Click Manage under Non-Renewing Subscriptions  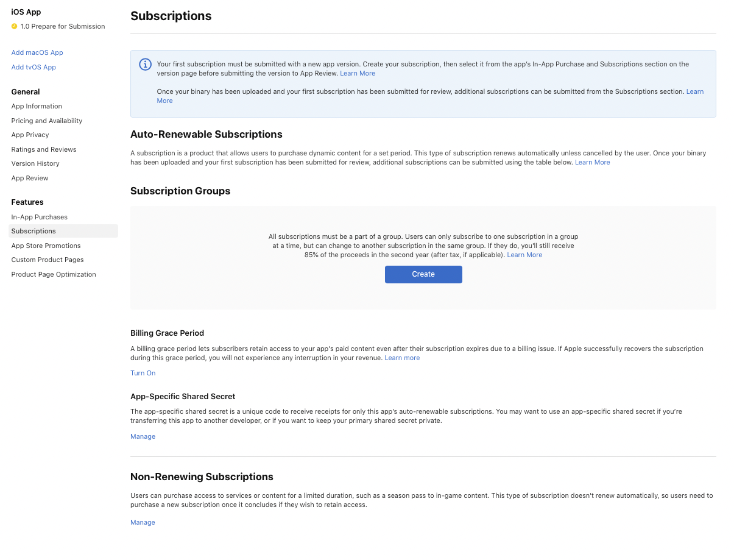coord(143,522)
